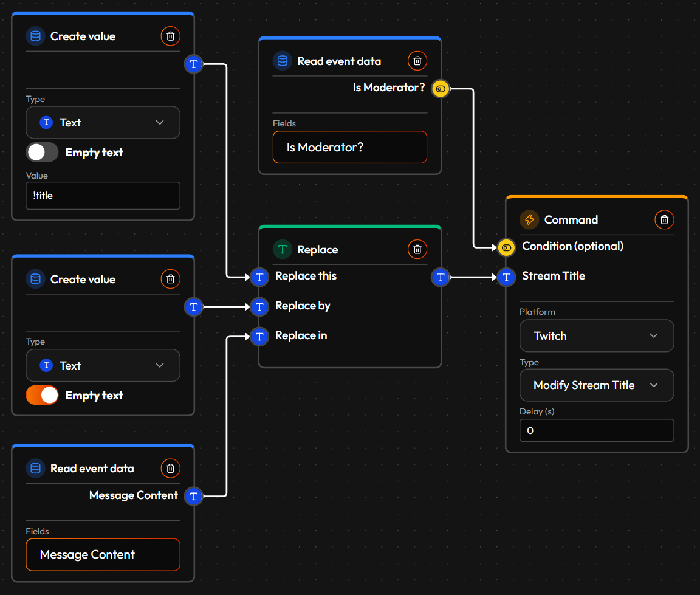Click the Is Moderator? output label

[389, 88]
